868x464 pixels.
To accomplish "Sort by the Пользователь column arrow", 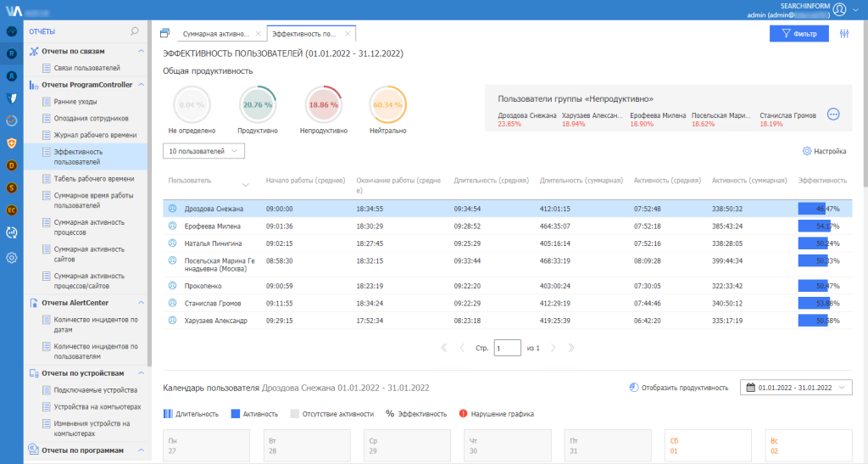I will pyautogui.click(x=245, y=185).
